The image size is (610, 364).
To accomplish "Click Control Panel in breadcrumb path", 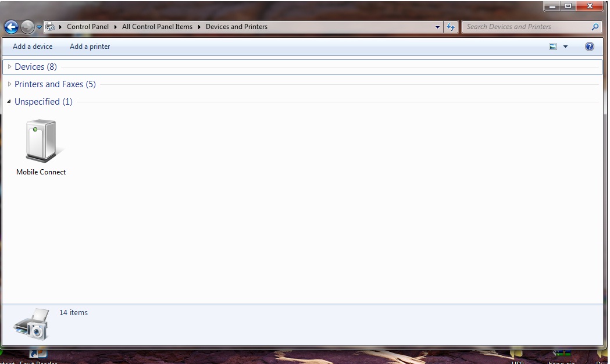I will pyautogui.click(x=87, y=27).
